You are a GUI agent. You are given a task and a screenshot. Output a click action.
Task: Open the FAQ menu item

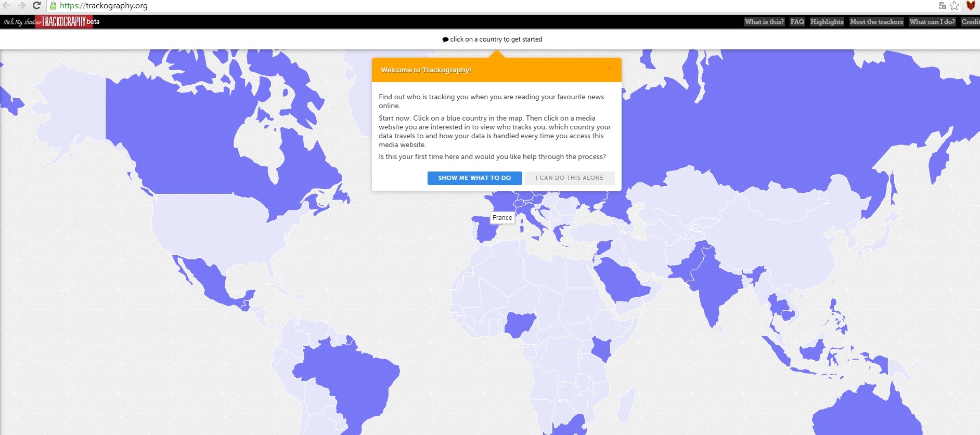pyautogui.click(x=797, y=22)
